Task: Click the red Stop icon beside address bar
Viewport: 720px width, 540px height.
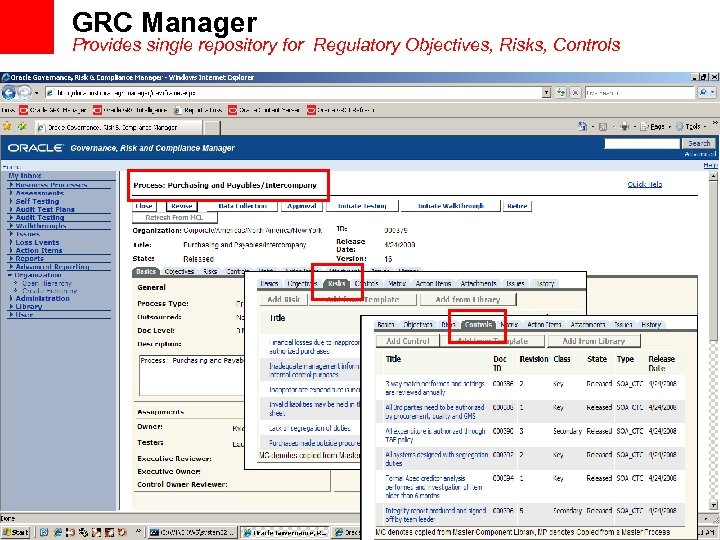Action: (x=575, y=93)
